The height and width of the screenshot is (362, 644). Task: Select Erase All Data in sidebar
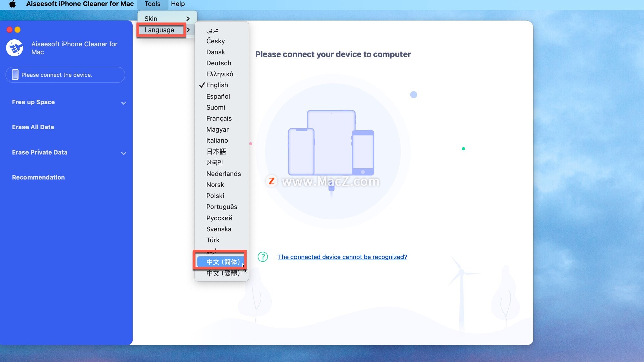click(33, 127)
